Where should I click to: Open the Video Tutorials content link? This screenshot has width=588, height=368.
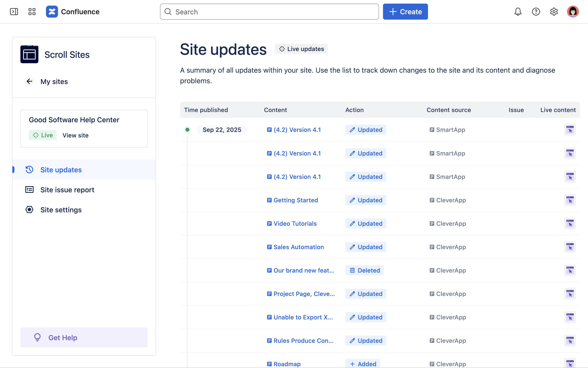295,224
